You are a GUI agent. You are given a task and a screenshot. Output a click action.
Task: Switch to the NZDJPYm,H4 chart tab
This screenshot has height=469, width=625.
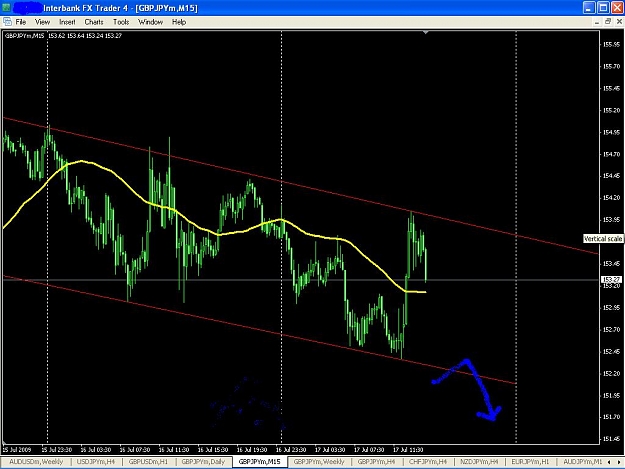(479, 462)
